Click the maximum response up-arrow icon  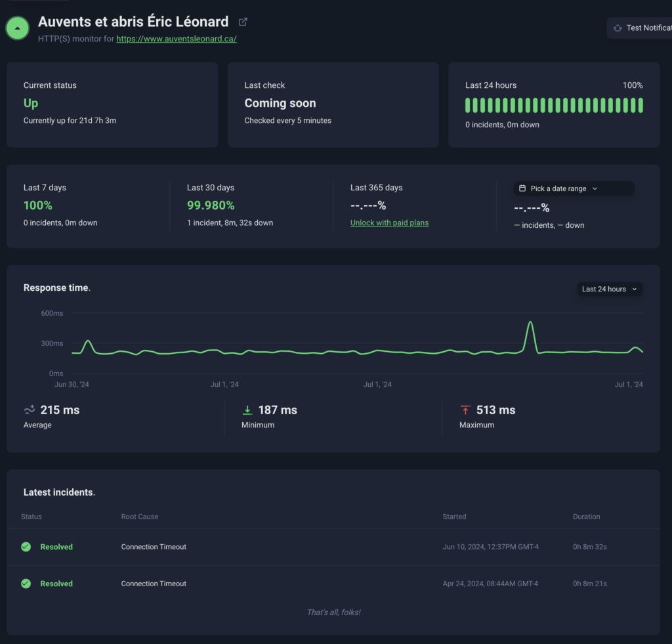point(465,410)
